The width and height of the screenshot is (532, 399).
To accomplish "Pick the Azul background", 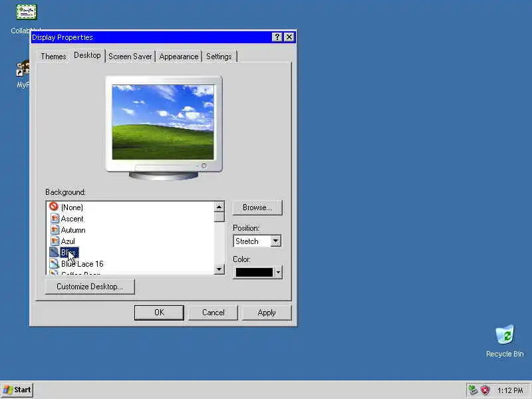I will (68, 241).
